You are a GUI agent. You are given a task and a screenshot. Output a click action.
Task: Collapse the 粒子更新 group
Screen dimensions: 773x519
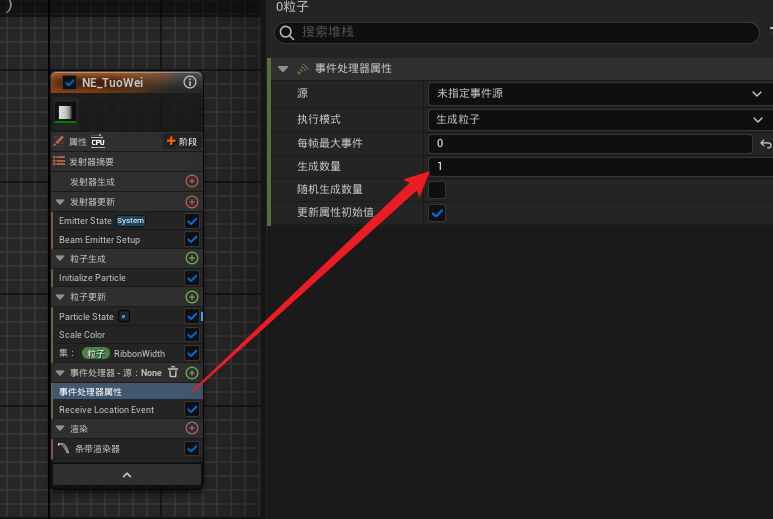point(60,297)
